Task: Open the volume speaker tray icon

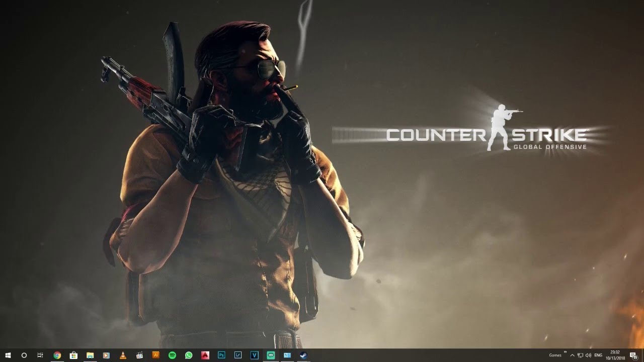Action: pyautogui.click(x=588, y=355)
